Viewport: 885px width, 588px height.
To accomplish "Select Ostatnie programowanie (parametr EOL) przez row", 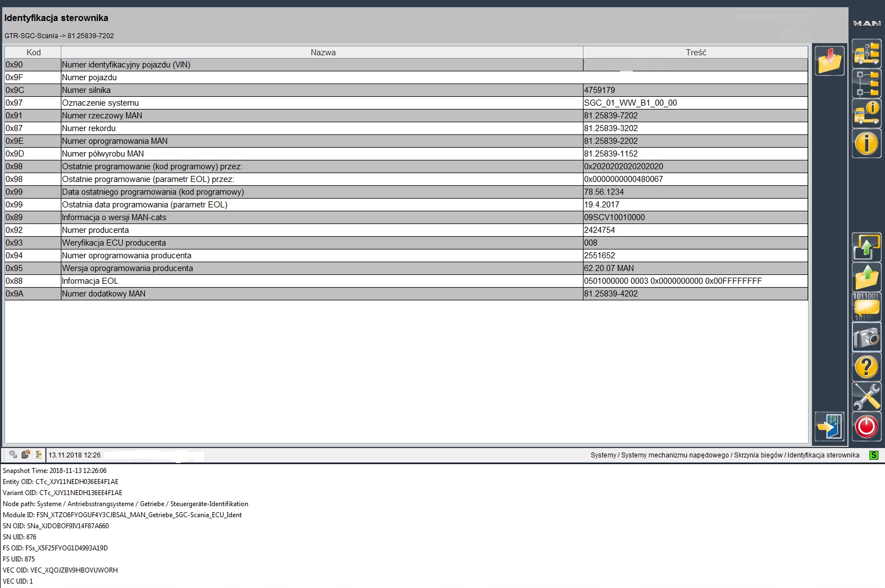I will pyautogui.click(x=407, y=179).
